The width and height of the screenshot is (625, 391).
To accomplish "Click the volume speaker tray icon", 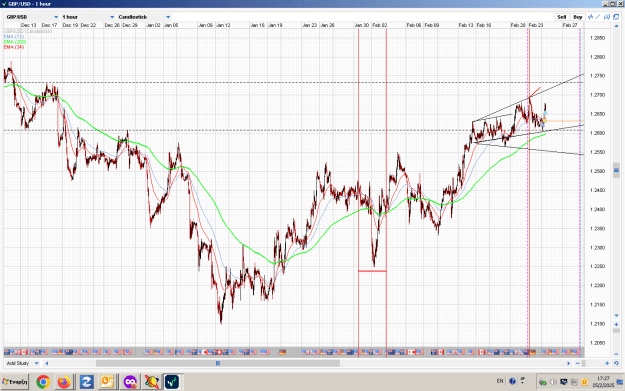I will pos(553,382).
